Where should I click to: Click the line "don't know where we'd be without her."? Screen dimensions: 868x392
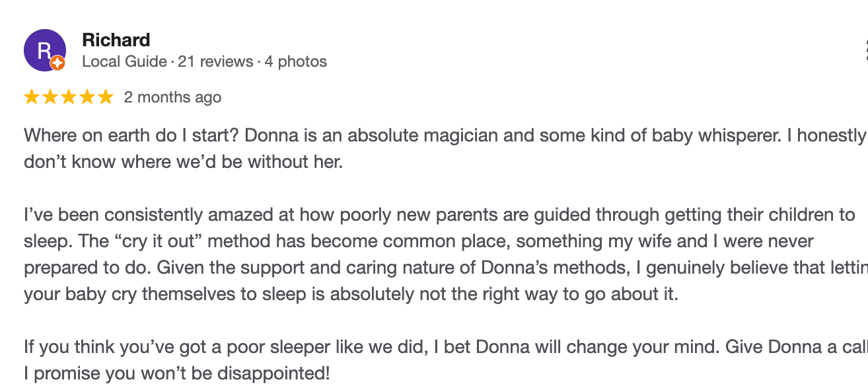184,162
